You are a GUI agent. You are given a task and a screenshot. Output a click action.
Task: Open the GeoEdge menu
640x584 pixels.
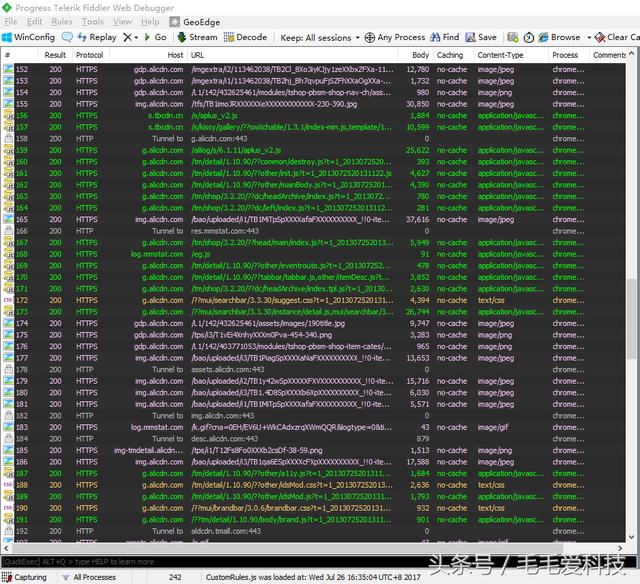click(195, 22)
